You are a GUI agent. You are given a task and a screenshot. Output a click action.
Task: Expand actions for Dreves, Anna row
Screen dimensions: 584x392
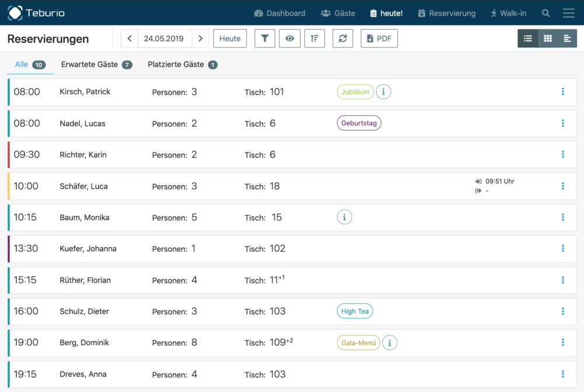(x=562, y=374)
